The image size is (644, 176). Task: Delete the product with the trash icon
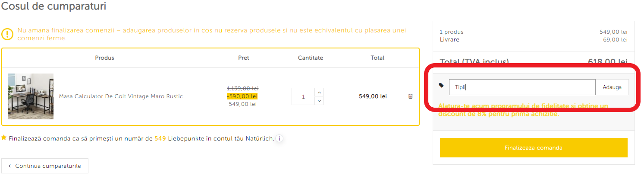click(x=410, y=96)
